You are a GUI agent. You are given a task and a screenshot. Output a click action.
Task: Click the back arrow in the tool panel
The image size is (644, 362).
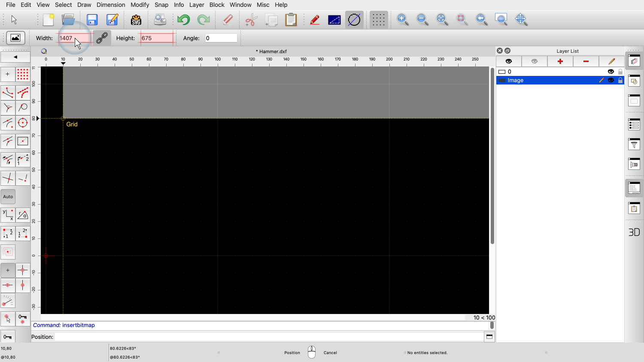click(x=15, y=57)
